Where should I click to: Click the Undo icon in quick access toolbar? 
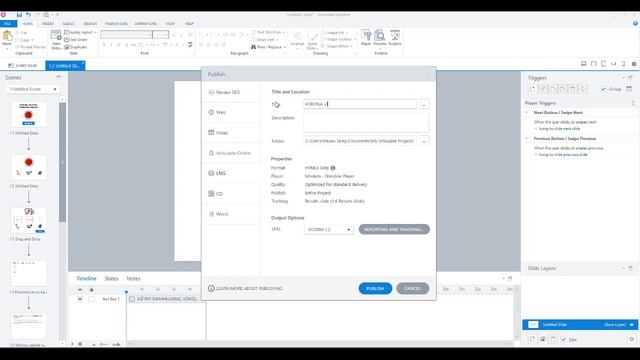coord(28,15)
